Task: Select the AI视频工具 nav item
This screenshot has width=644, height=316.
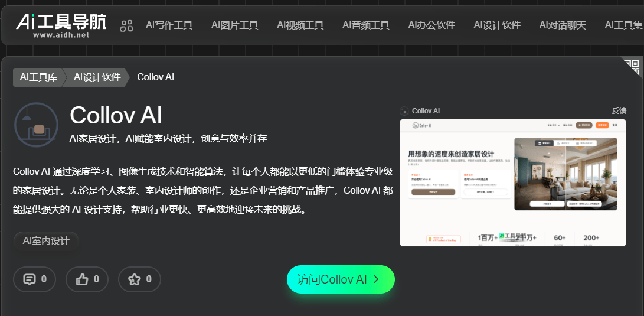Action: click(300, 25)
